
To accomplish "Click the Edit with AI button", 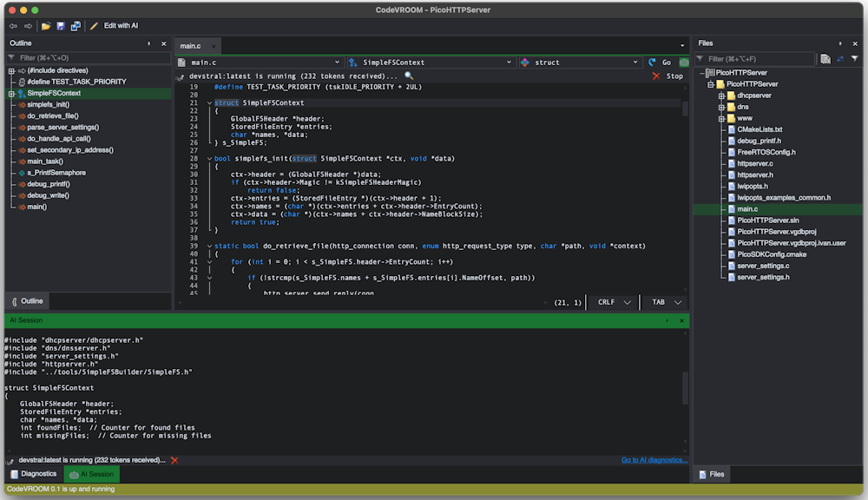I will [x=114, y=26].
